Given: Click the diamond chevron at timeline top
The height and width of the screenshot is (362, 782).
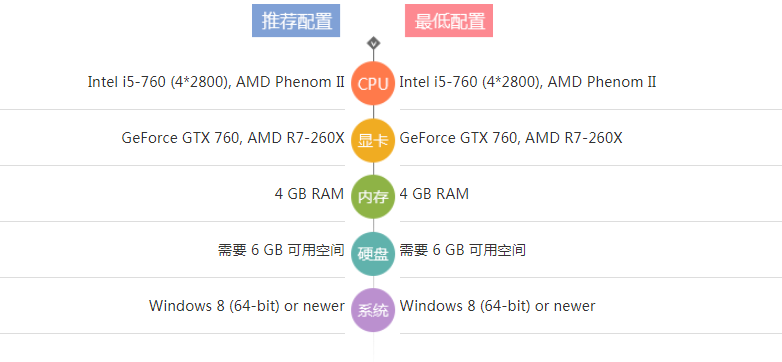Looking at the screenshot, I should point(374,43).
